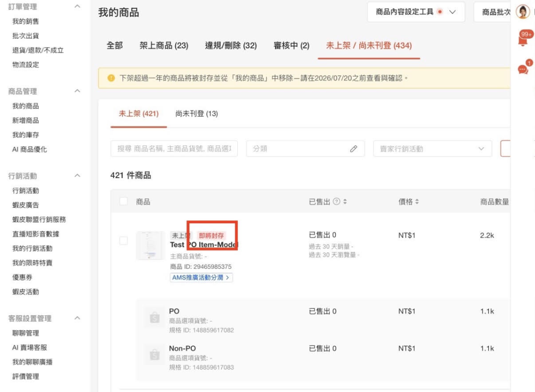Select the 尚未刊登 (13) sub-tab
Image resolution: width=535 pixels, height=392 pixels.
click(197, 113)
